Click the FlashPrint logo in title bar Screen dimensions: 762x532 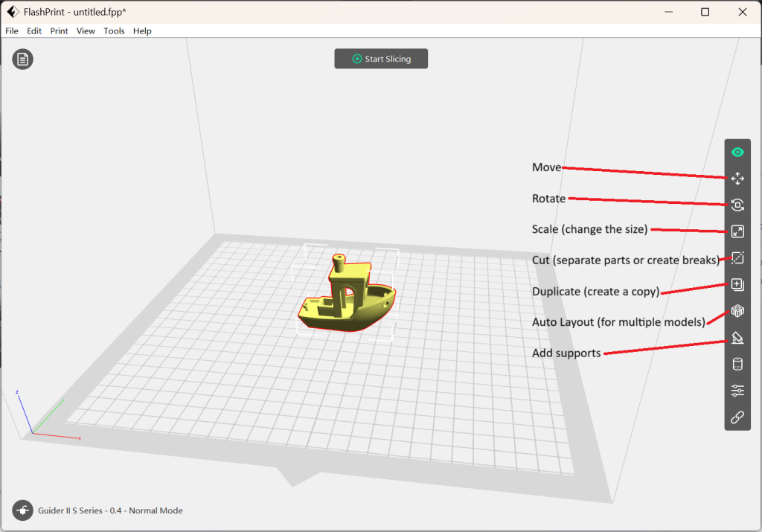[13, 12]
